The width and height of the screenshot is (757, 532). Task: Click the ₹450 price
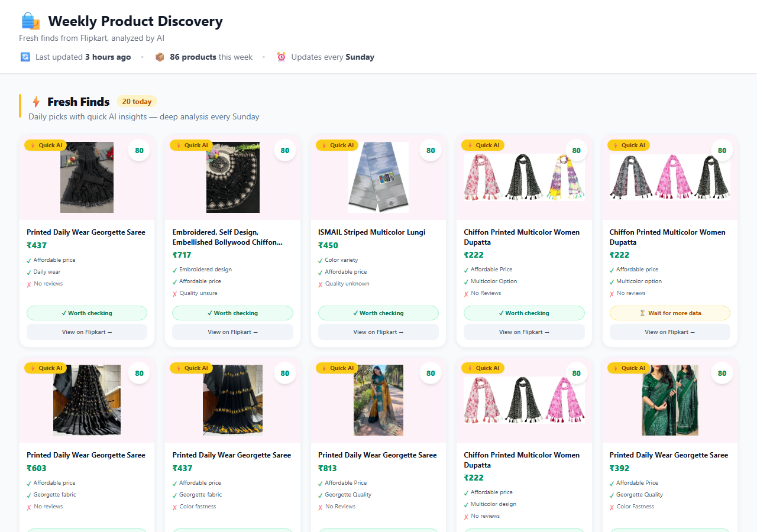pos(328,245)
